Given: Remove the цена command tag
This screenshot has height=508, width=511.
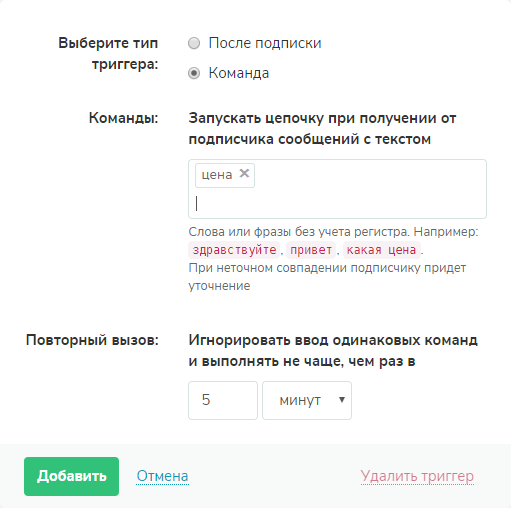Looking at the screenshot, I should point(244,173).
